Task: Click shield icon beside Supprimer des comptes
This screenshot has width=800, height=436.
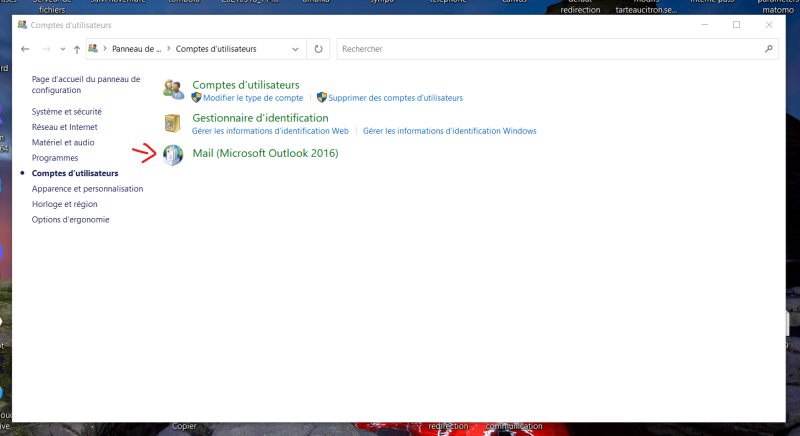Action: click(321, 97)
